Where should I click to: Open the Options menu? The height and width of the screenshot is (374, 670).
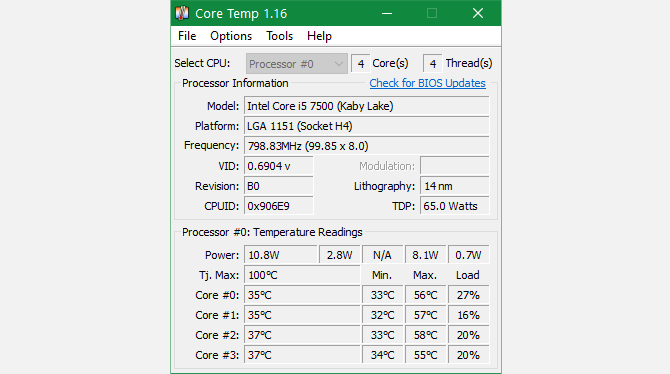pos(231,36)
